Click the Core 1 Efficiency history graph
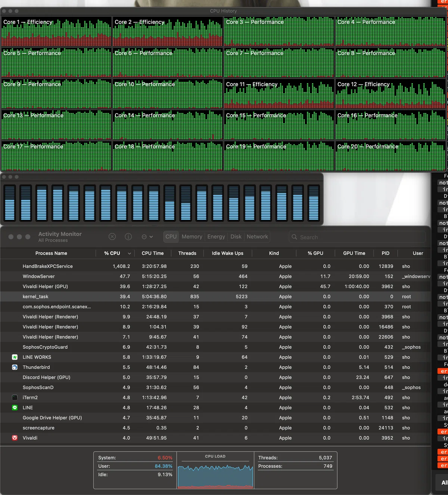Viewport: 448px width, 495px height. 56,31
